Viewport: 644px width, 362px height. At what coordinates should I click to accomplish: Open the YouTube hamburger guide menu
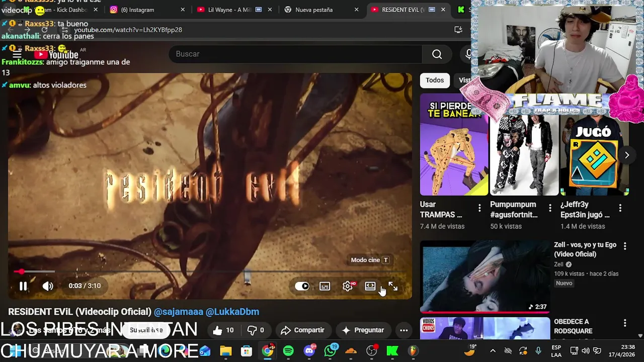[x=17, y=54]
